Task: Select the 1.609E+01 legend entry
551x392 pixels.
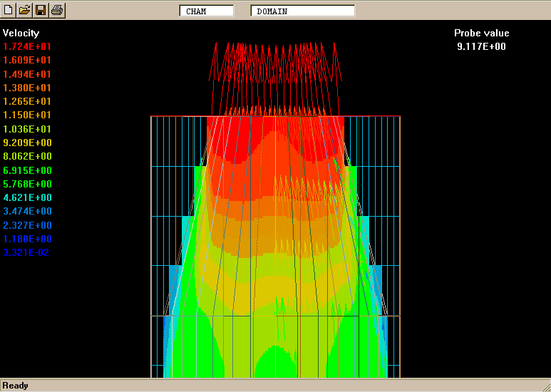Action: pyautogui.click(x=27, y=60)
